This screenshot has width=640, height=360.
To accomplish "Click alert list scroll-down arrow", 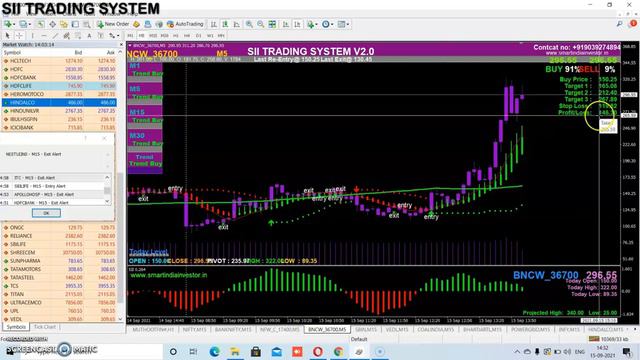I will pyautogui.click(x=107, y=202).
